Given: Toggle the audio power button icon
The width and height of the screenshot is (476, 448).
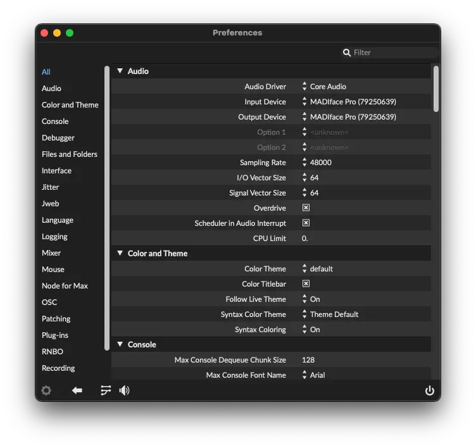Looking at the screenshot, I should pyautogui.click(x=430, y=390).
